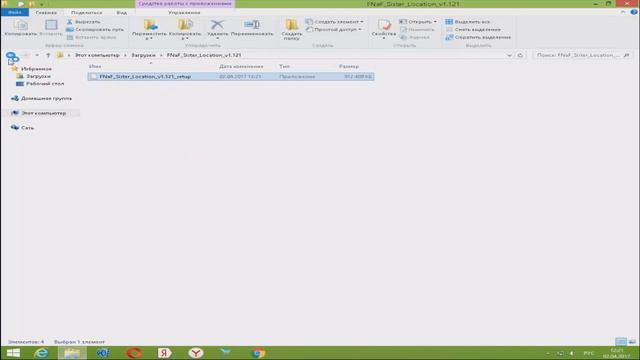The width and height of the screenshot is (640, 360).
Task: Click Вставить ярлык (Paste shortcut) item
Action: tap(91, 37)
